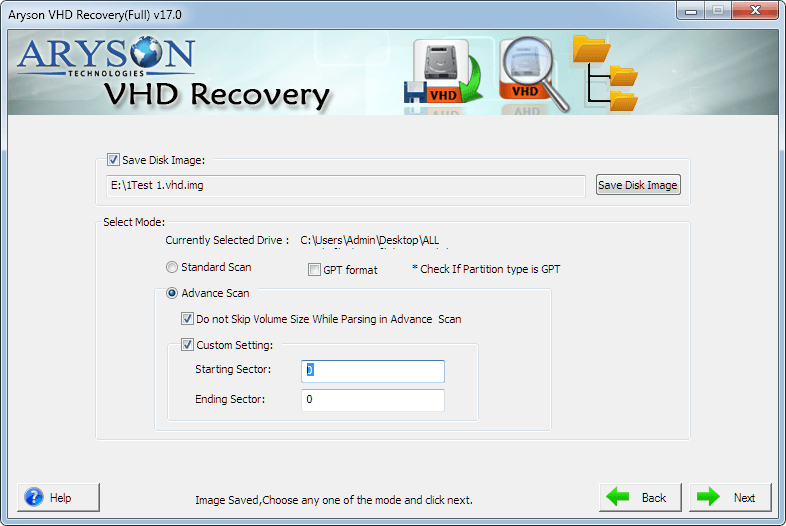Click the disk image path field E:\1Test 1.vhd.img
The image size is (786, 526).
tap(345, 186)
